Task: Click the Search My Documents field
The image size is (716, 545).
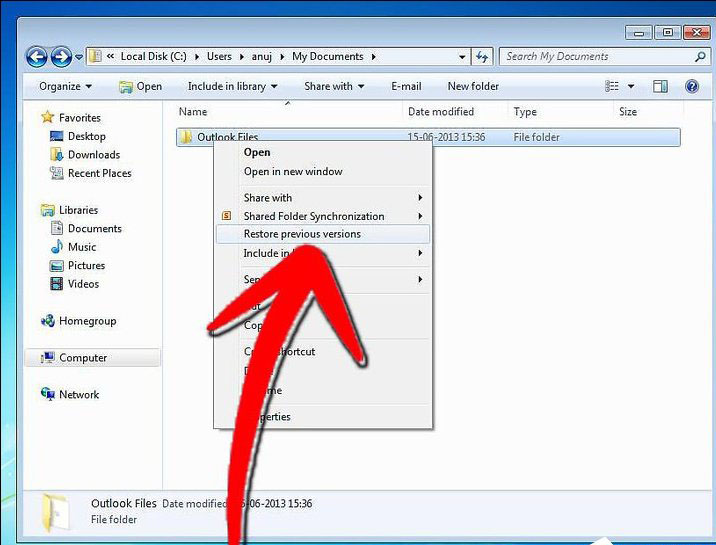Action: click(x=605, y=57)
